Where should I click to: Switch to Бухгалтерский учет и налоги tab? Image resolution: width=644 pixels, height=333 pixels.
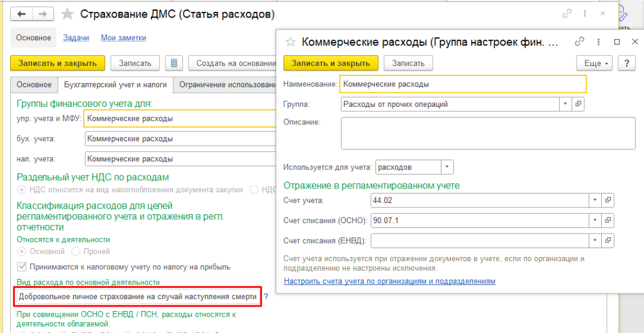[x=114, y=84]
